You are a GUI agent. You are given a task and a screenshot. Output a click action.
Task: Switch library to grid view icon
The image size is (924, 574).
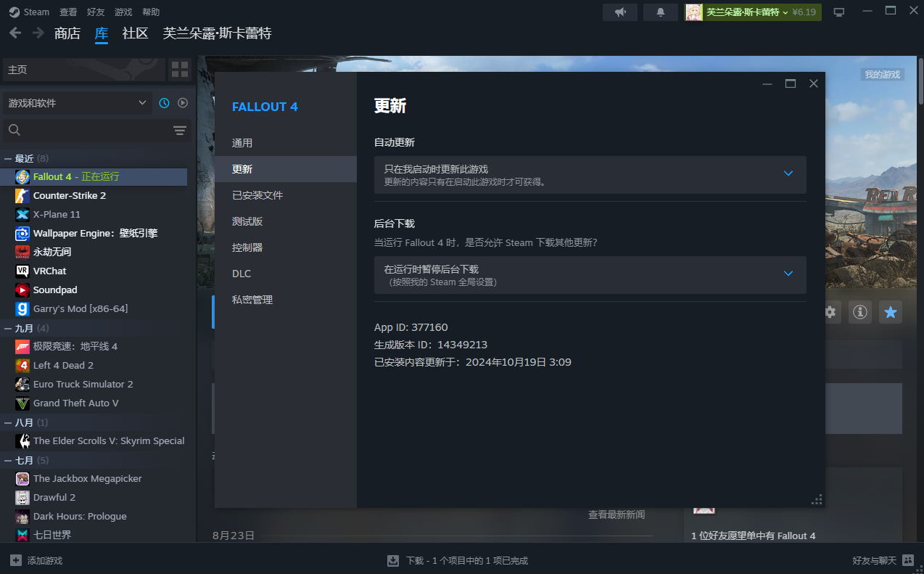(x=180, y=70)
